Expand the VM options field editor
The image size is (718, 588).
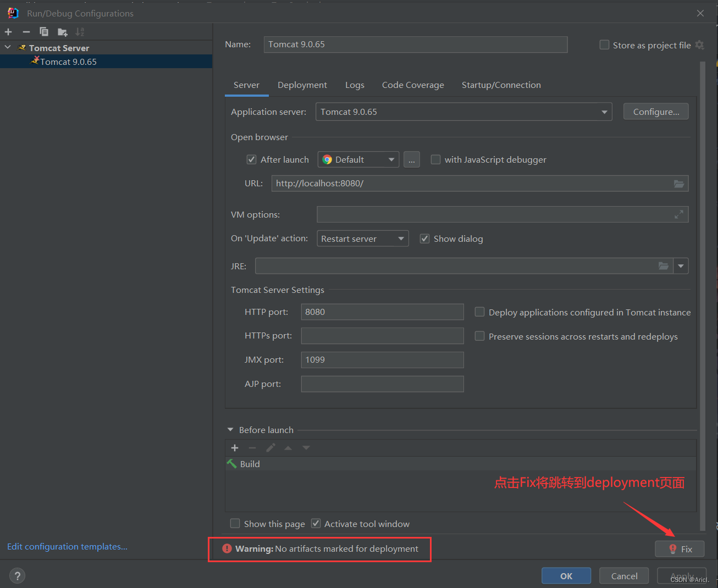tap(679, 215)
